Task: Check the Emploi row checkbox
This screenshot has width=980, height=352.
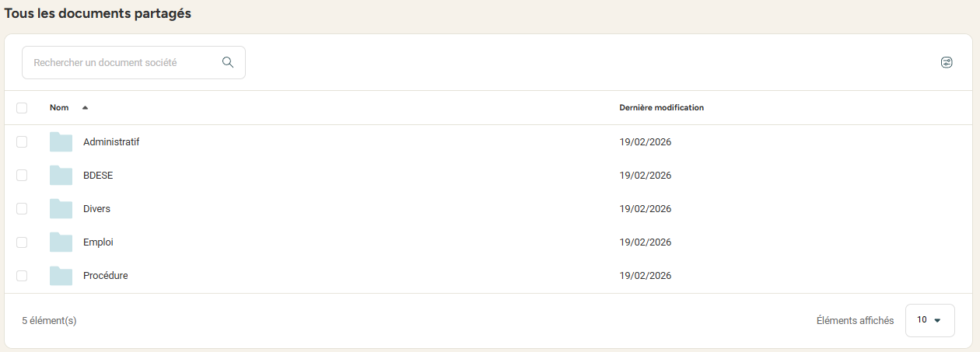Action: [x=22, y=242]
